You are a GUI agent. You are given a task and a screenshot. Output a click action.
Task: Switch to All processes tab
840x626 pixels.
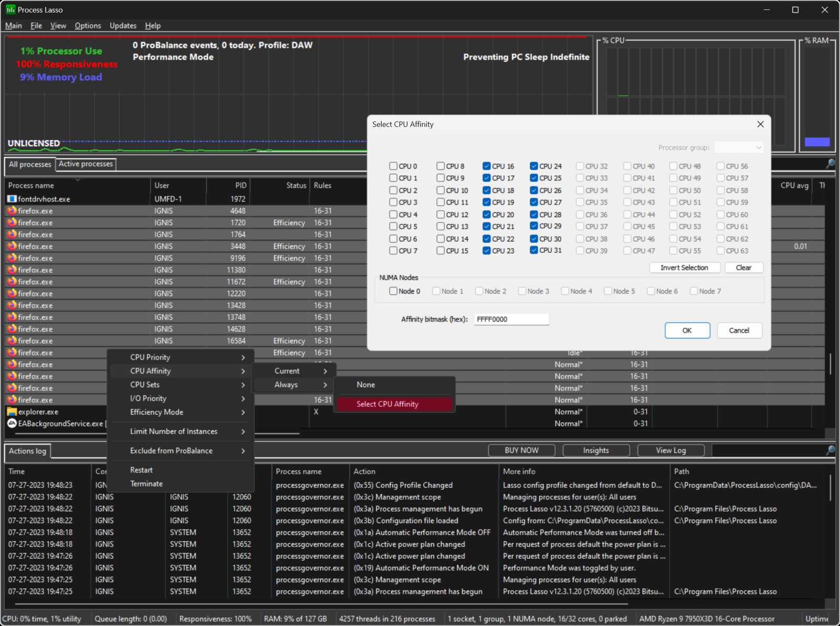(x=30, y=164)
